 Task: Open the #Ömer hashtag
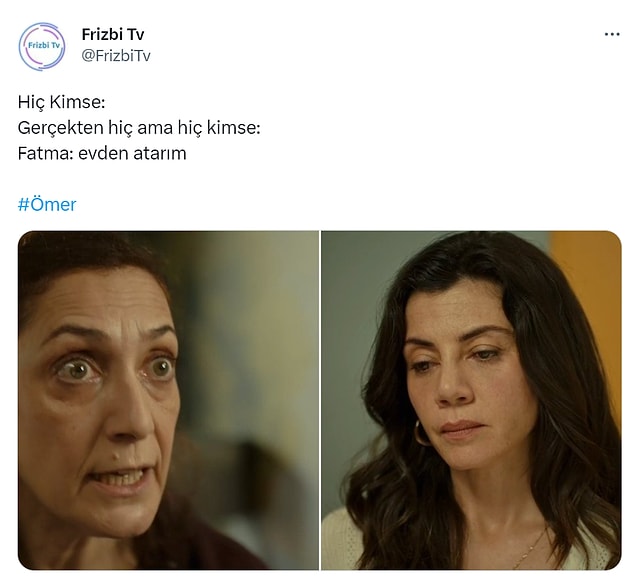(x=47, y=204)
